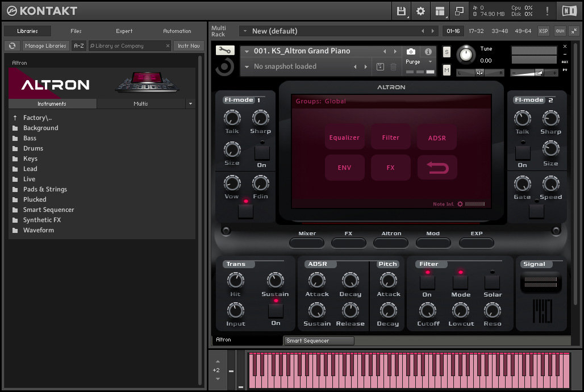Open settings with the gear icon

point(420,11)
